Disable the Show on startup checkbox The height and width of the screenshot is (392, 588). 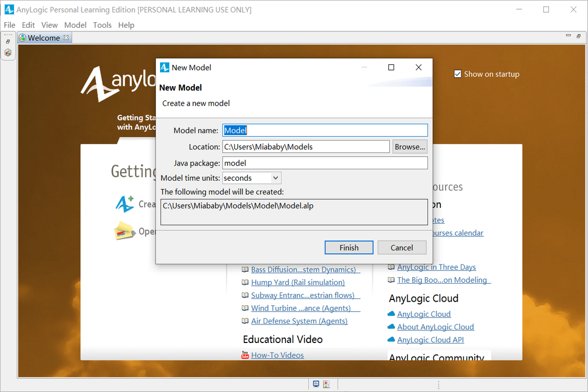pos(458,74)
